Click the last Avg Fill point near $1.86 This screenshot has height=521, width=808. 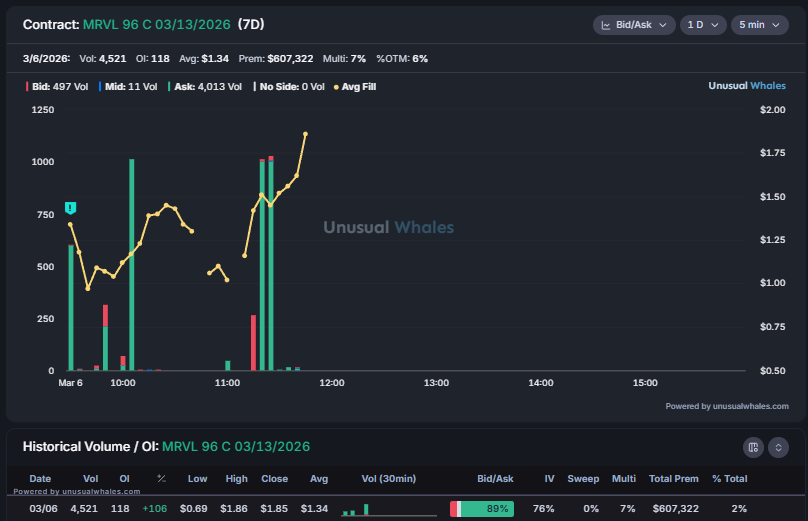point(306,134)
